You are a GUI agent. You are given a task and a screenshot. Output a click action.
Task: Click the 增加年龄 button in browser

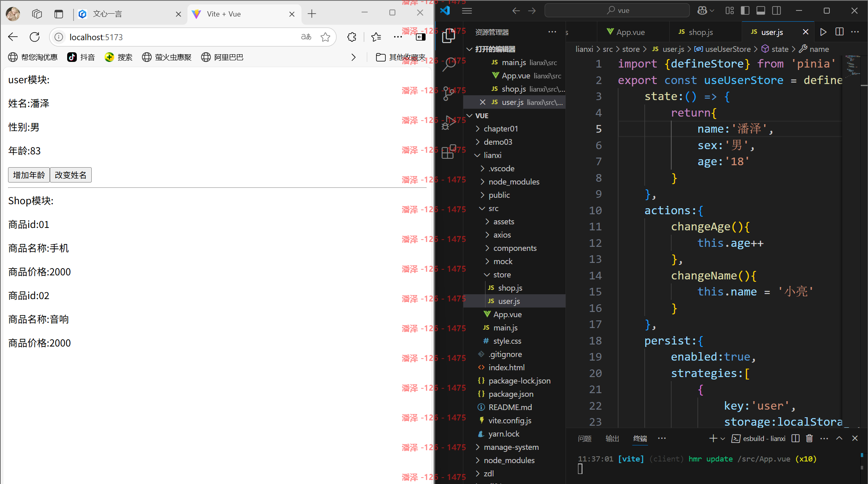[x=29, y=175]
